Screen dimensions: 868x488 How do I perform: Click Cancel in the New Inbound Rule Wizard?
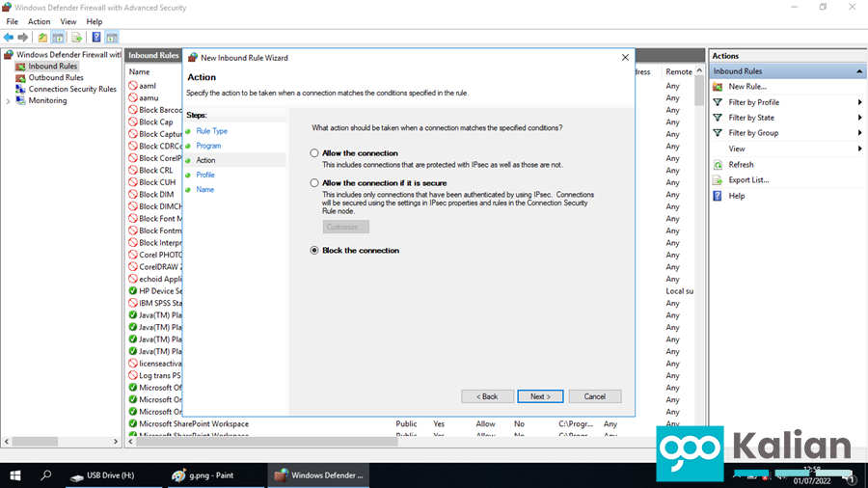(594, 396)
